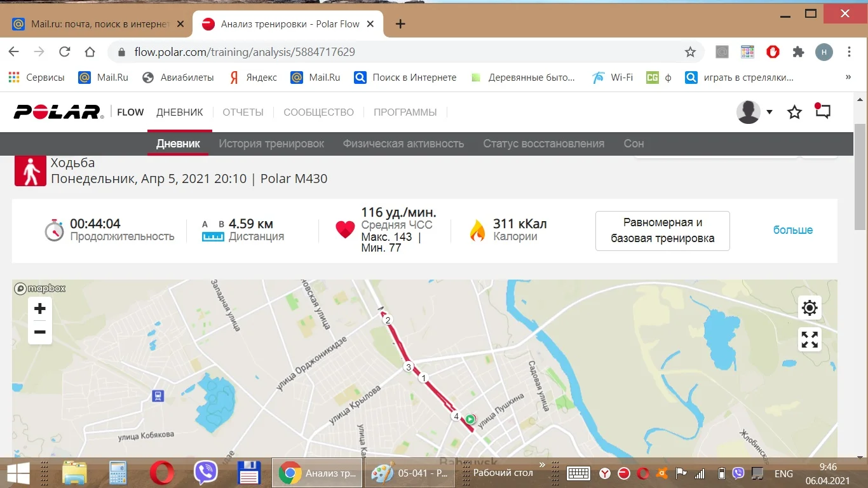Viewport: 868px width, 488px height.
Task: Click the 00:44:04 duration value
Action: (95, 224)
